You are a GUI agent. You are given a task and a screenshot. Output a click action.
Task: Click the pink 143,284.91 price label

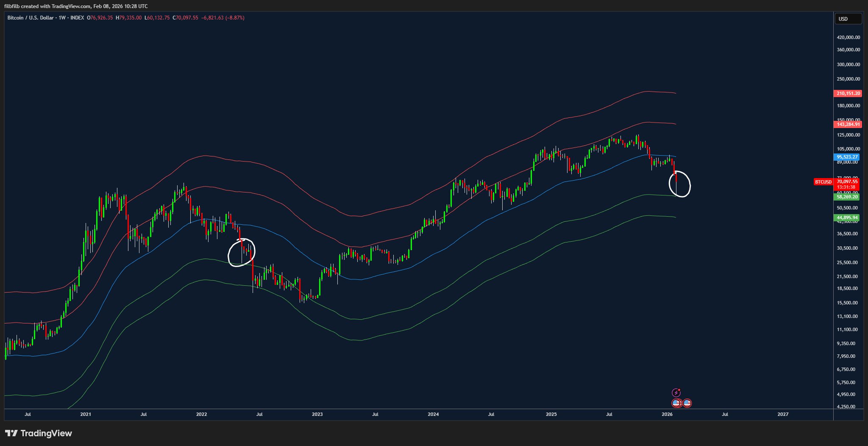click(x=848, y=125)
